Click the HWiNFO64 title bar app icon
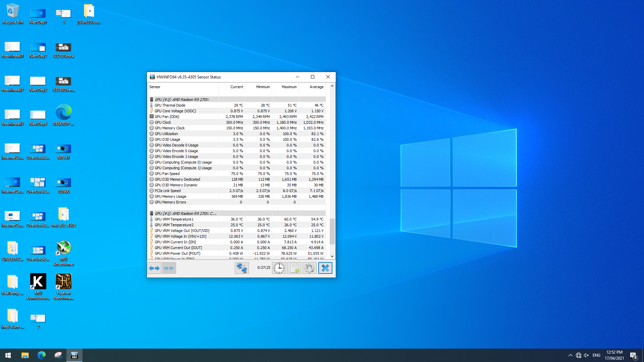The width and height of the screenshot is (644, 362). 152,77
